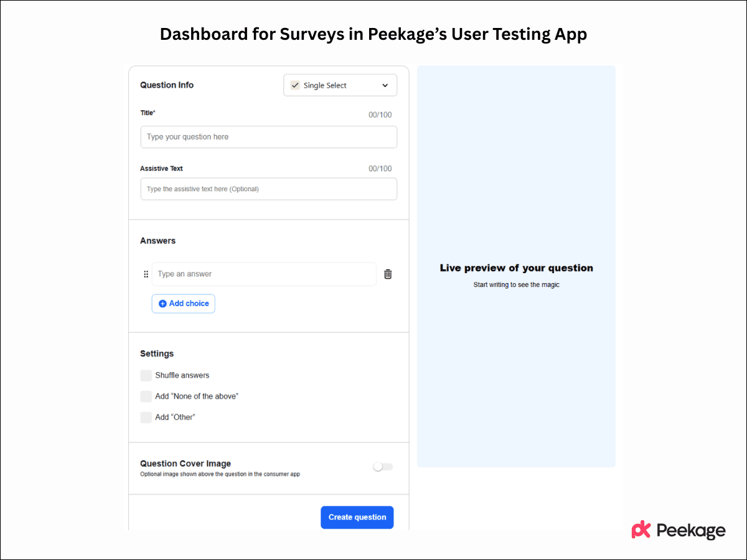Click the plus icon inside Add choice
Image resolution: width=747 pixels, height=560 pixels.
pos(163,303)
